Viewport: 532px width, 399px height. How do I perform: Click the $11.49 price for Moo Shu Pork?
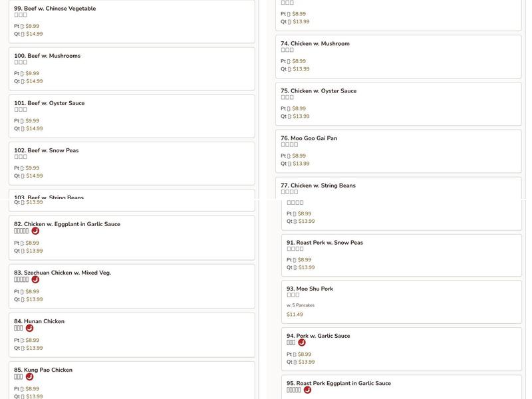tap(295, 315)
